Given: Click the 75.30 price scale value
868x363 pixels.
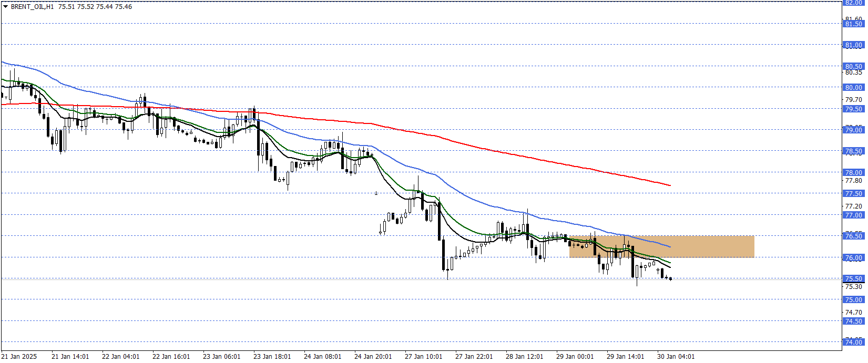Looking at the screenshot, I should click(x=853, y=287).
